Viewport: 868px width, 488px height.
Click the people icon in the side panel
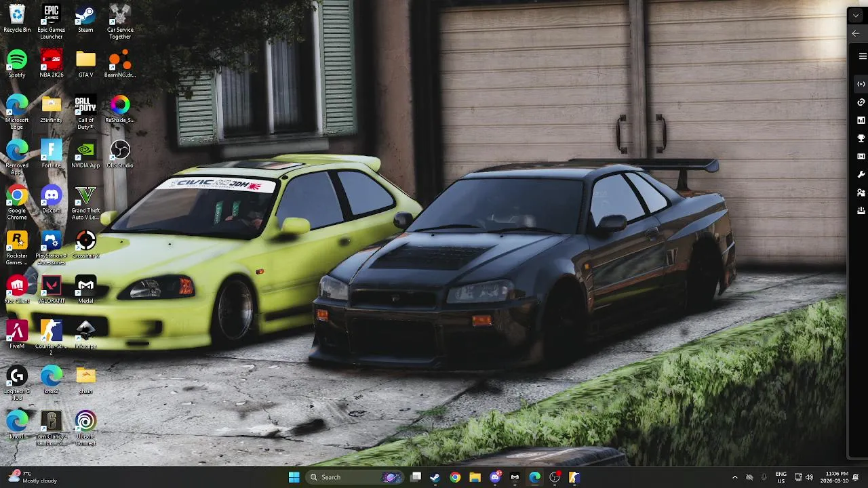point(861,192)
